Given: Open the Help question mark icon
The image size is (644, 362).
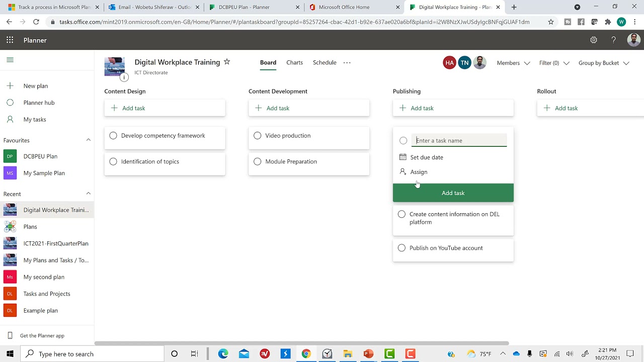Looking at the screenshot, I should point(613,40).
